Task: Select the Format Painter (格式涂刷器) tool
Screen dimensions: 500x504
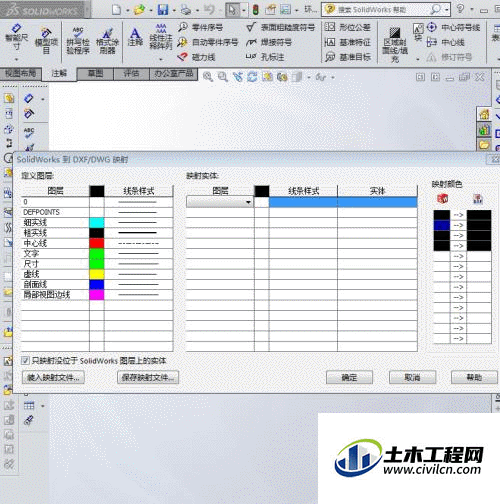Action: 107,41
